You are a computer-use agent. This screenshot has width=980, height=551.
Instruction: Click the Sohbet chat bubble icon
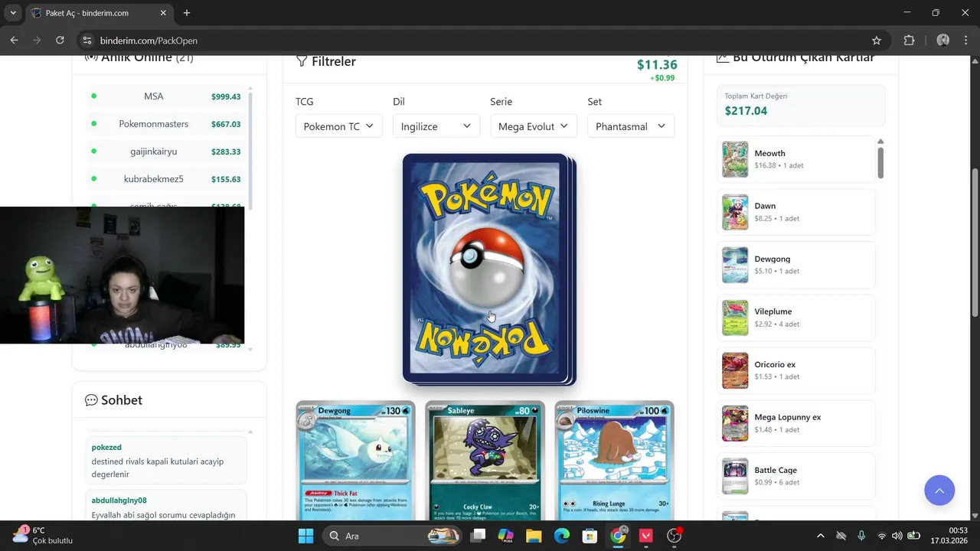[91, 400]
